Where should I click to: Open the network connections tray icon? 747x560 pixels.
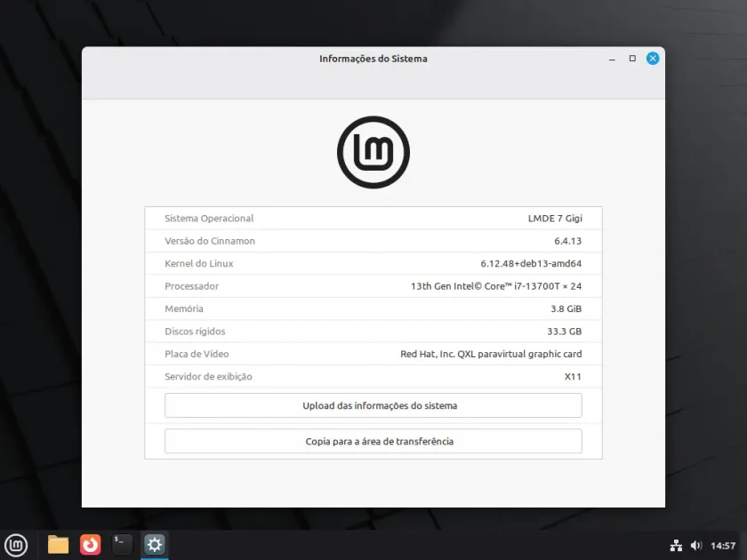676,546
